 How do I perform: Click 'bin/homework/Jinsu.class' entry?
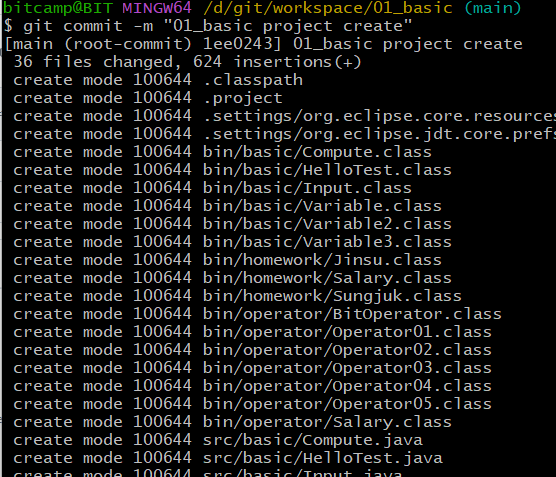(322, 260)
